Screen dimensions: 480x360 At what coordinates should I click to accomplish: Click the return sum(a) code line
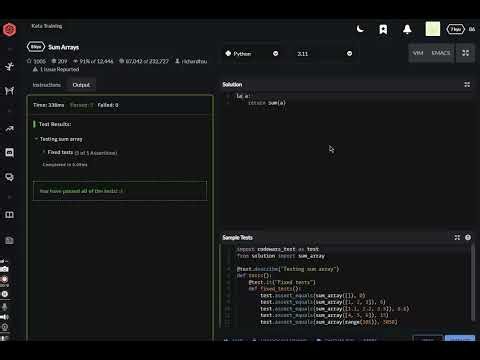click(267, 103)
